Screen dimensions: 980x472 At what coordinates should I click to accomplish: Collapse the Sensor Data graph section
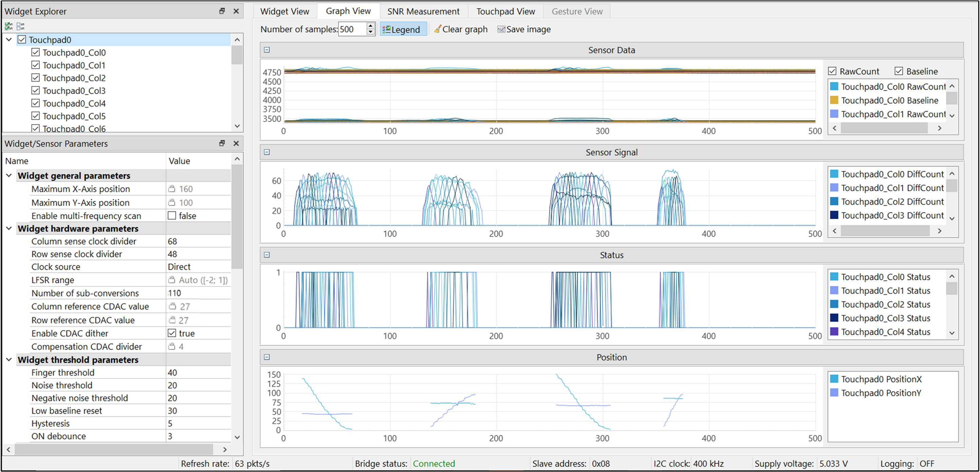point(267,50)
